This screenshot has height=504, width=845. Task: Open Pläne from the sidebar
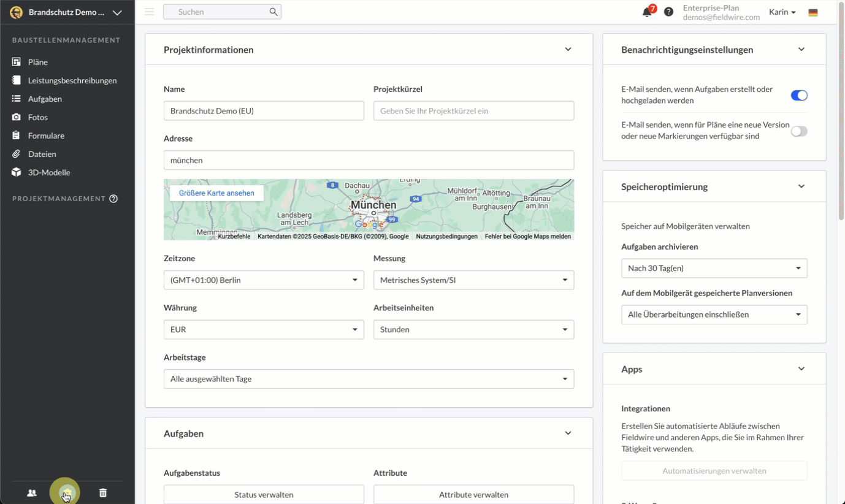coord(37,62)
